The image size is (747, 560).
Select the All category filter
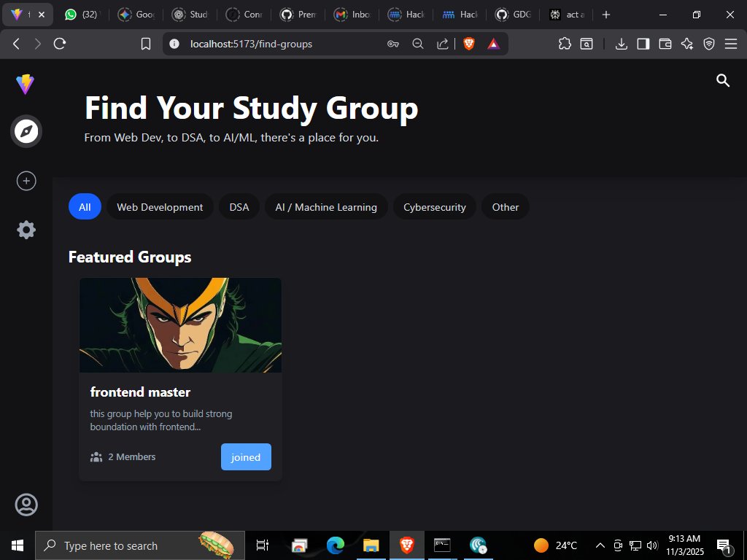pos(85,206)
